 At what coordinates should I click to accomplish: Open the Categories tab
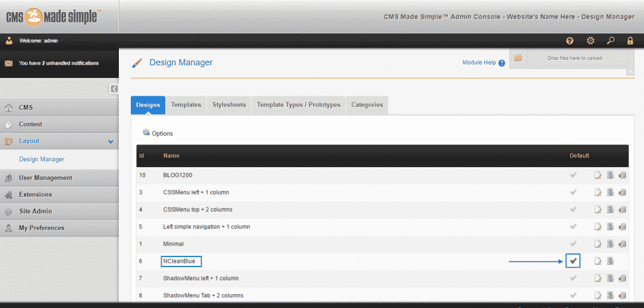click(367, 105)
